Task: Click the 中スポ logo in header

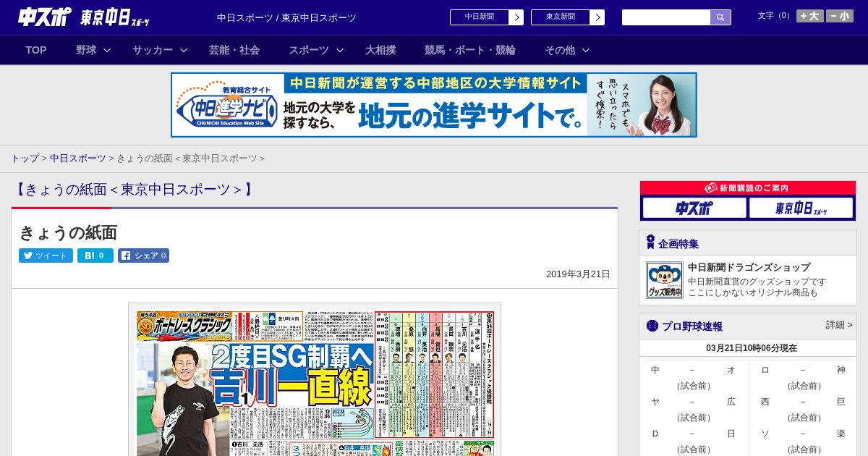Action: tap(45, 17)
